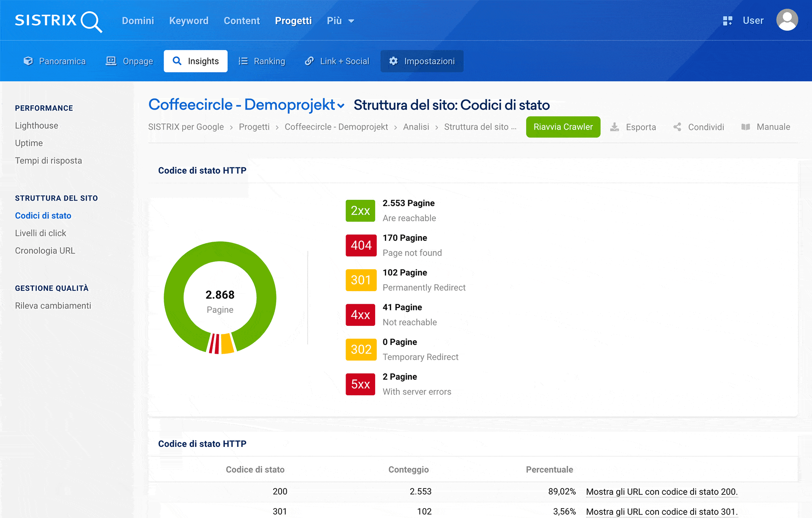
Task: Click the Insights magnifier icon
Action: [177, 61]
